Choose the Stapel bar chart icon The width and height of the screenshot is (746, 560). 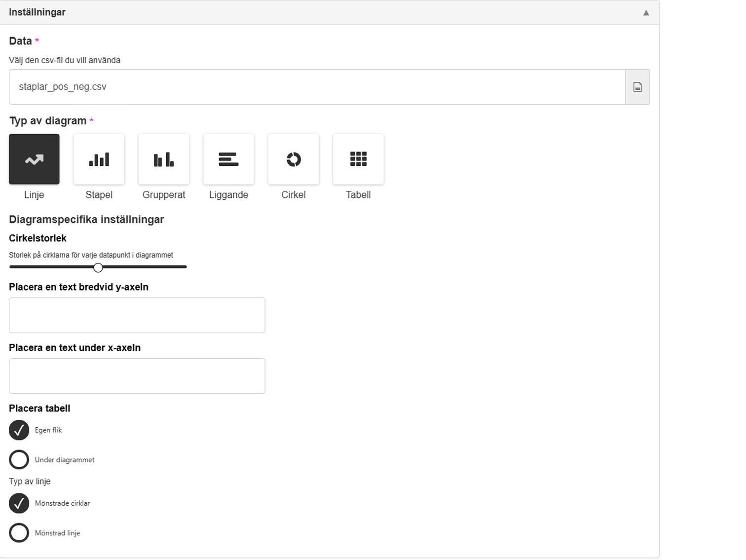pyautogui.click(x=99, y=159)
